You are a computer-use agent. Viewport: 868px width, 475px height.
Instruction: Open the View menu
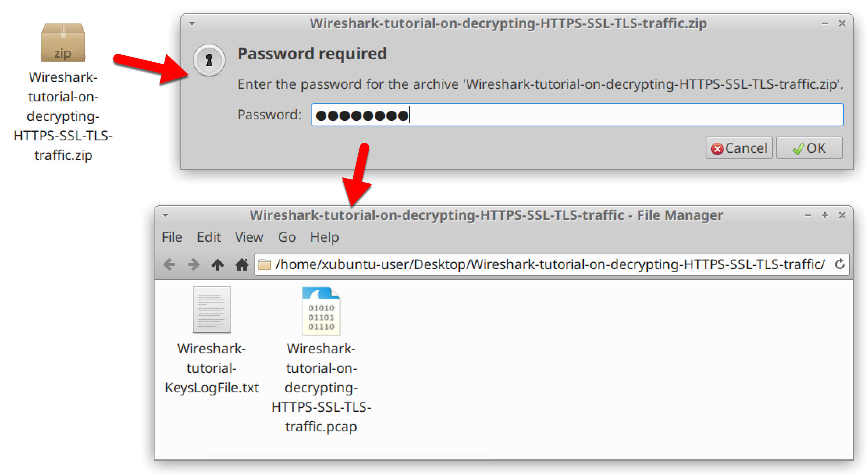[x=249, y=237]
